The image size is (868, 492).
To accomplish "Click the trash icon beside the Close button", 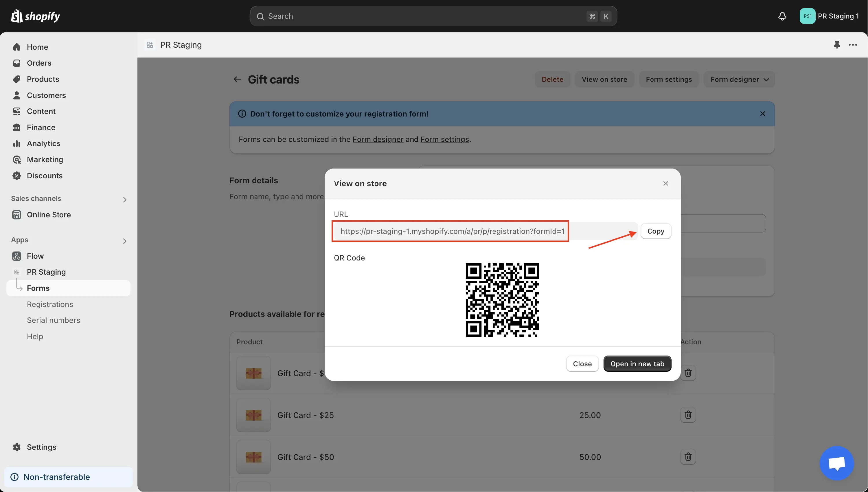I will click(688, 373).
